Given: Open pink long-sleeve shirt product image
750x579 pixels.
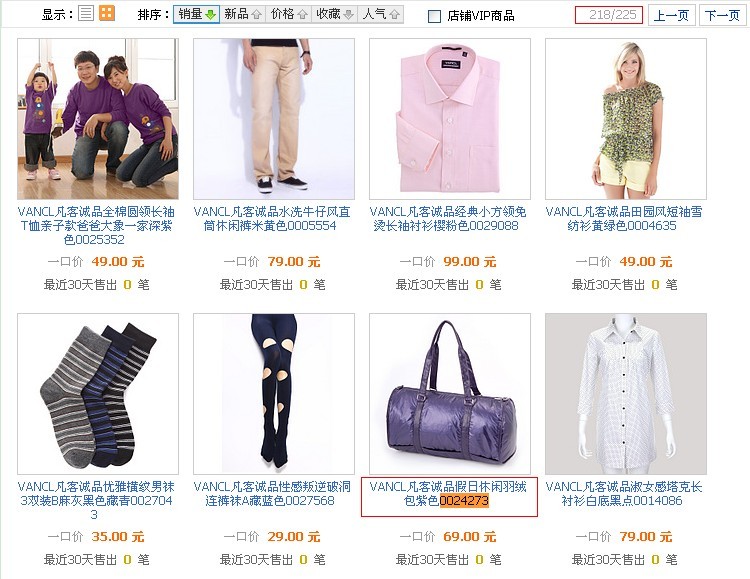Looking at the screenshot, I should pyautogui.click(x=450, y=119).
